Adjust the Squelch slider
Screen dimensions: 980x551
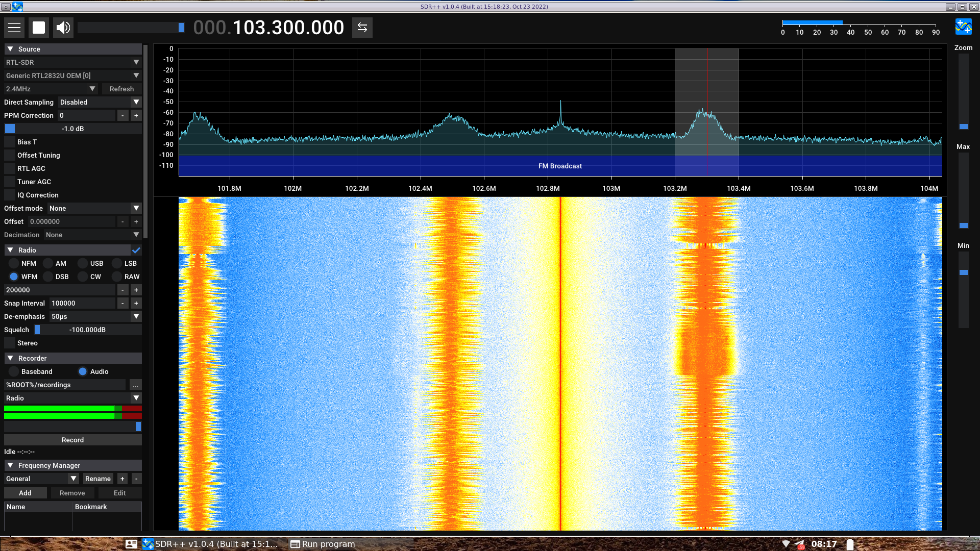[88, 330]
